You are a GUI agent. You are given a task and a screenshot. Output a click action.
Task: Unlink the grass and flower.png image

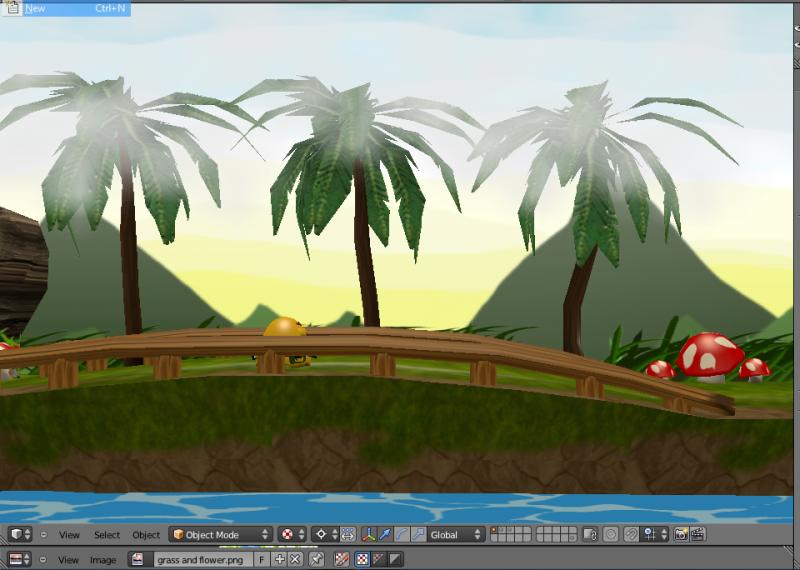click(x=295, y=560)
